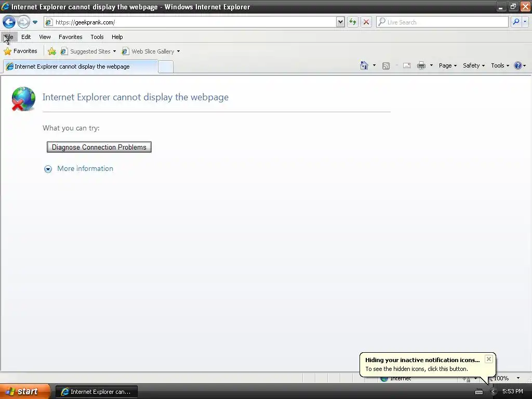Click the Stop loading button
The width and height of the screenshot is (532, 399).
coord(366,22)
